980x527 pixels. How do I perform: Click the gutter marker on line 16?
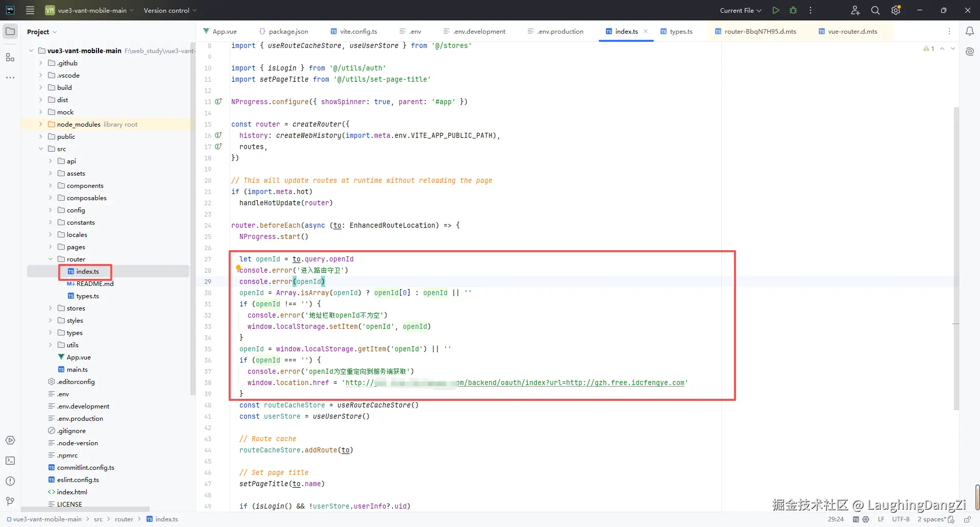(218, 135)
